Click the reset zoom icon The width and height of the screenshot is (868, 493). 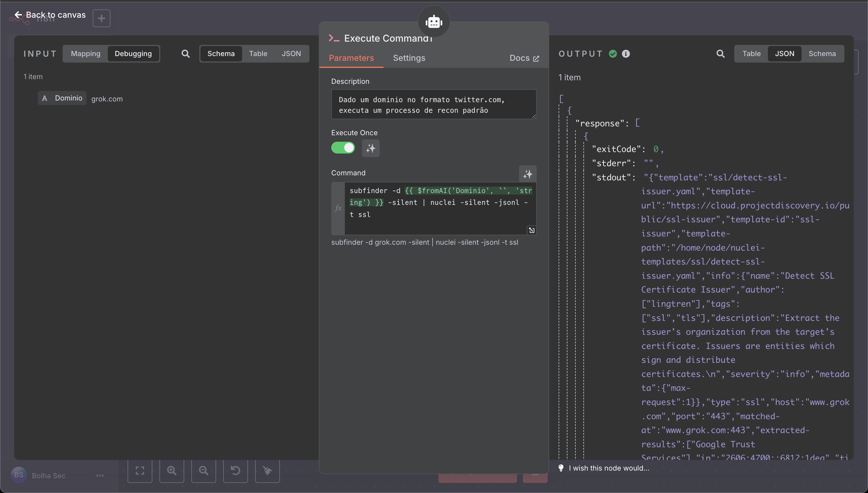235,470
